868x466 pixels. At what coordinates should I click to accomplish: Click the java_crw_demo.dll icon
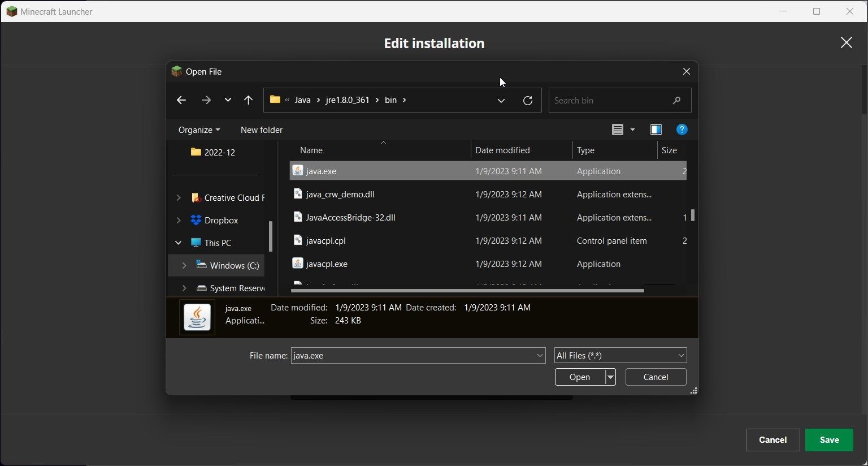298,193
